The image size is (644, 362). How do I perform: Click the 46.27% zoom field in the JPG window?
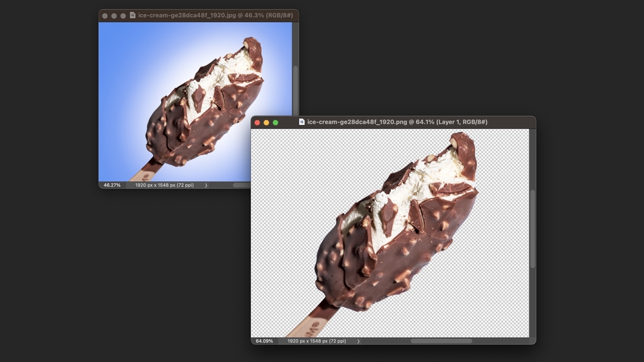pyautogui.click(x=112, y=185)
